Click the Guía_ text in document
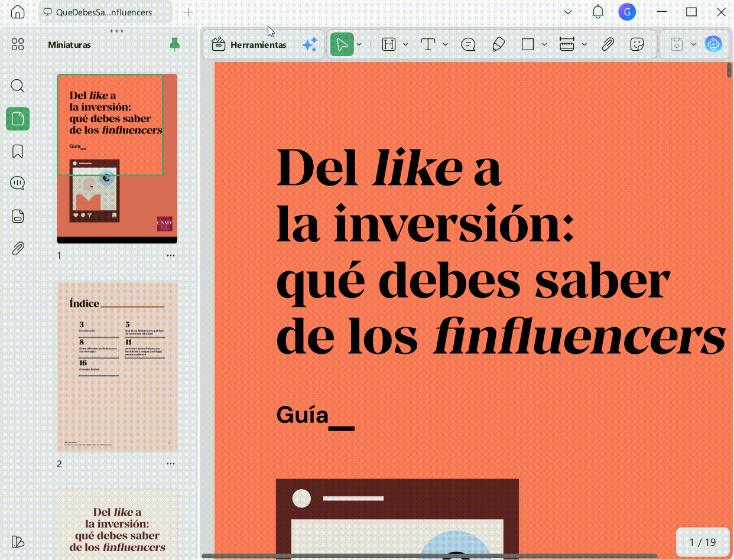This screenshot has height=560, width=734. 315,416
